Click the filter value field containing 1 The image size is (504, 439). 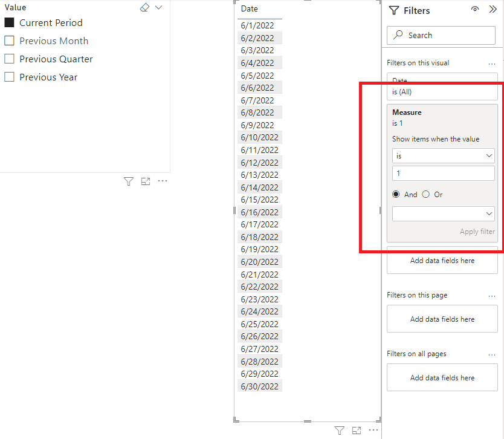coord(443,174)
